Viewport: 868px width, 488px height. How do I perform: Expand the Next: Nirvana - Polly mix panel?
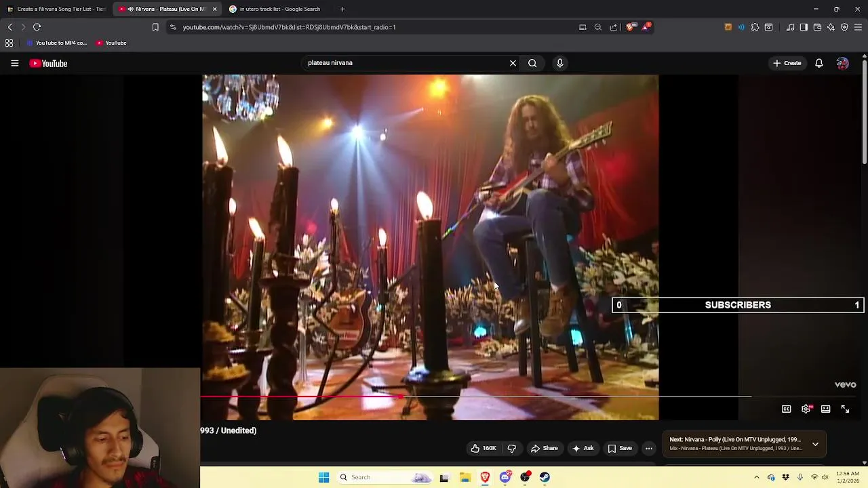tap(815, 444)
